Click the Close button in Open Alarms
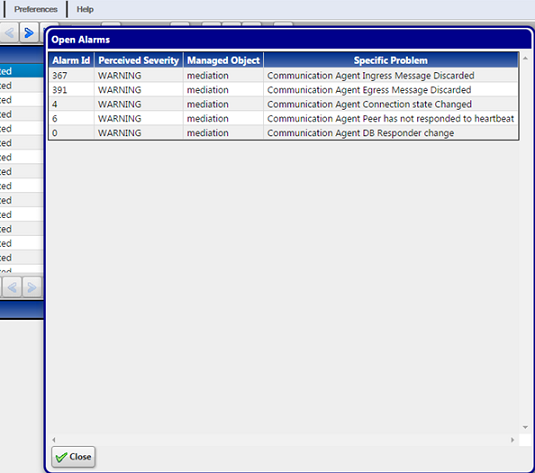535x473 pixels. (73, 457)
